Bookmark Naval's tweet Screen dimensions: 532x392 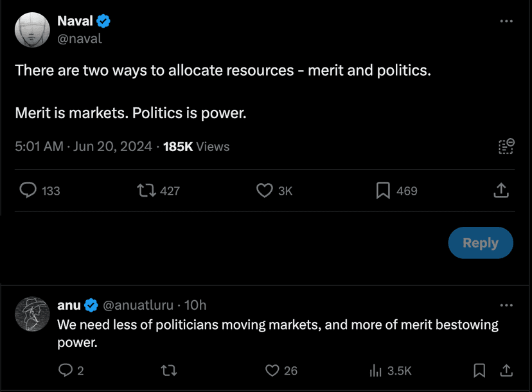pyautogui.click(x=383, y=190)
